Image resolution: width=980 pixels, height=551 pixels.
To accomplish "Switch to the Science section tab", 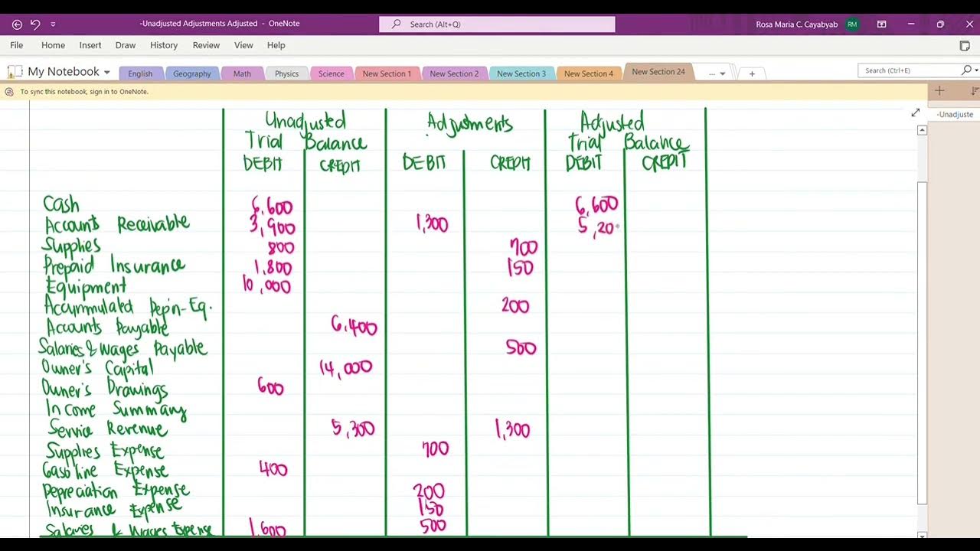I will tap(331, 73).
